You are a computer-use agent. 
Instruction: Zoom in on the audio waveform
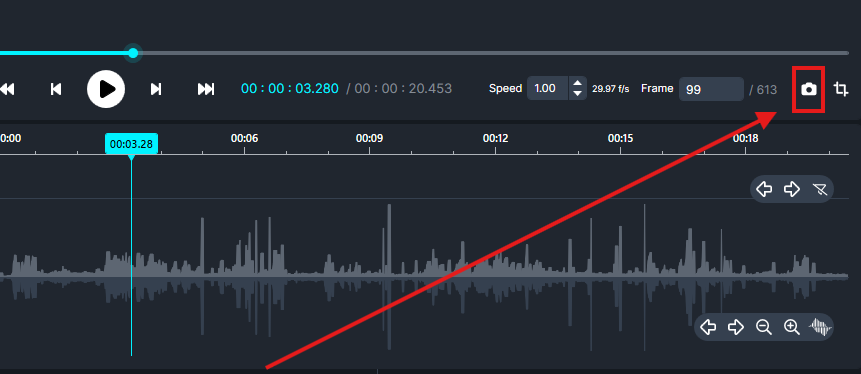(791, 327)
